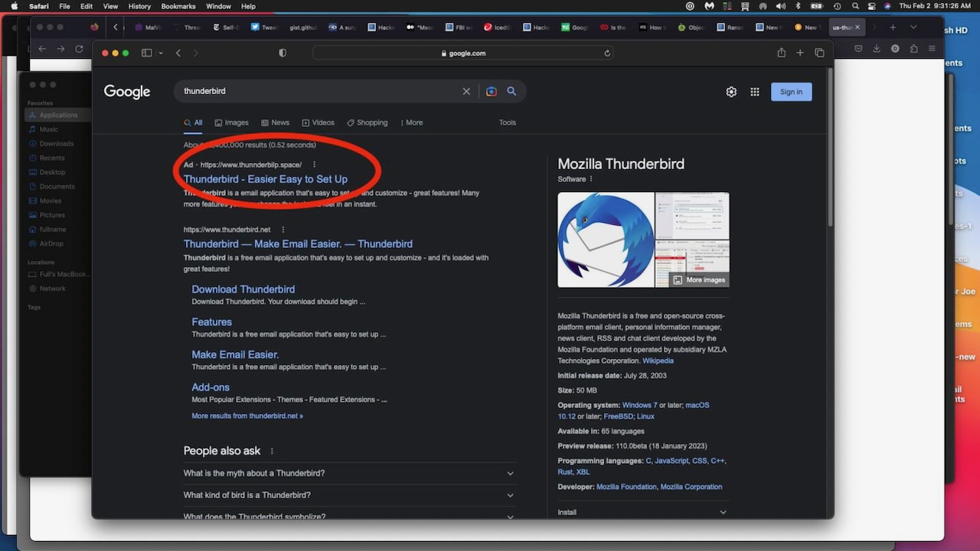Switch to the Videos results tab
Image resolution: width=980 pixels, height=551 pixels.
coord(318,122)
